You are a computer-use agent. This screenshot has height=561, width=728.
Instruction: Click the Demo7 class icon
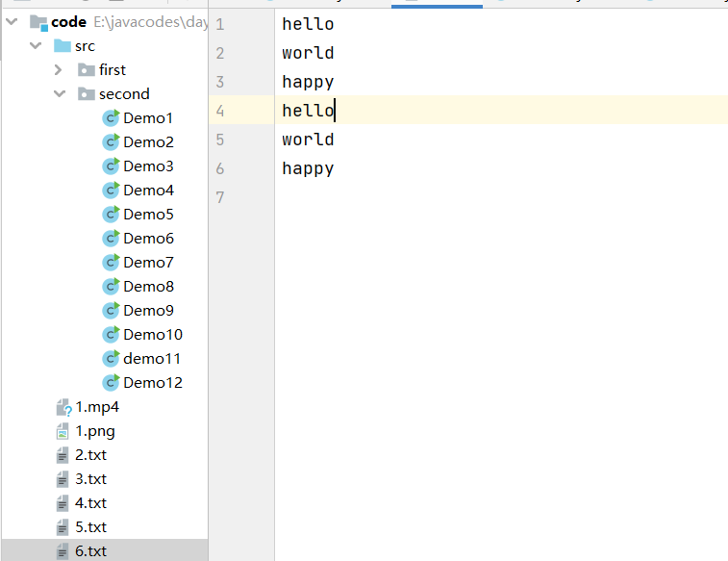click(111, 263)
